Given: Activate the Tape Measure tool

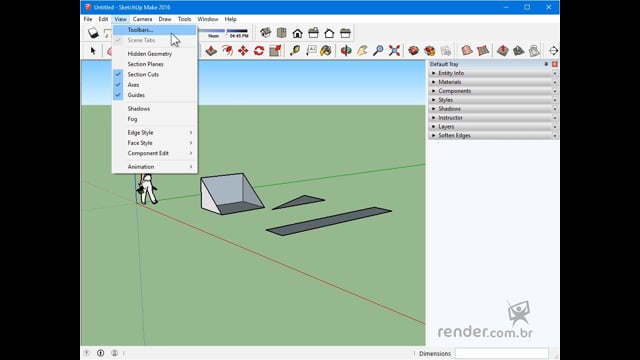Looking at the screenshot, I should point(295,51).
